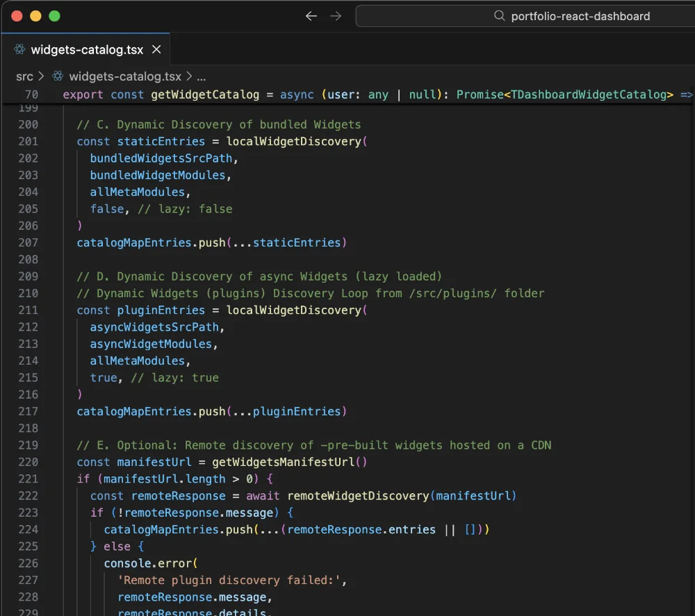Image resolution: width=695 pixels, height=616 pixels.
Task: Navigate back with the left arrow icon
Action: 311,16
